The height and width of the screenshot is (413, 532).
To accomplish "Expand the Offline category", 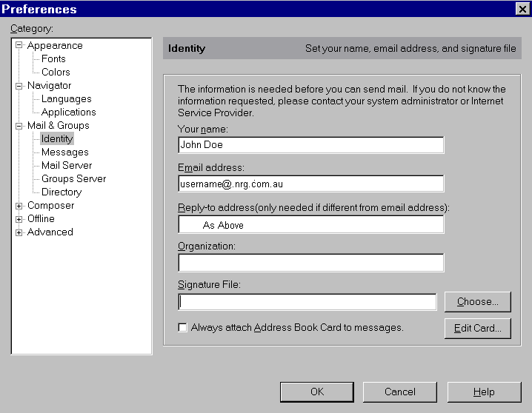I will (x=19, y=219).
